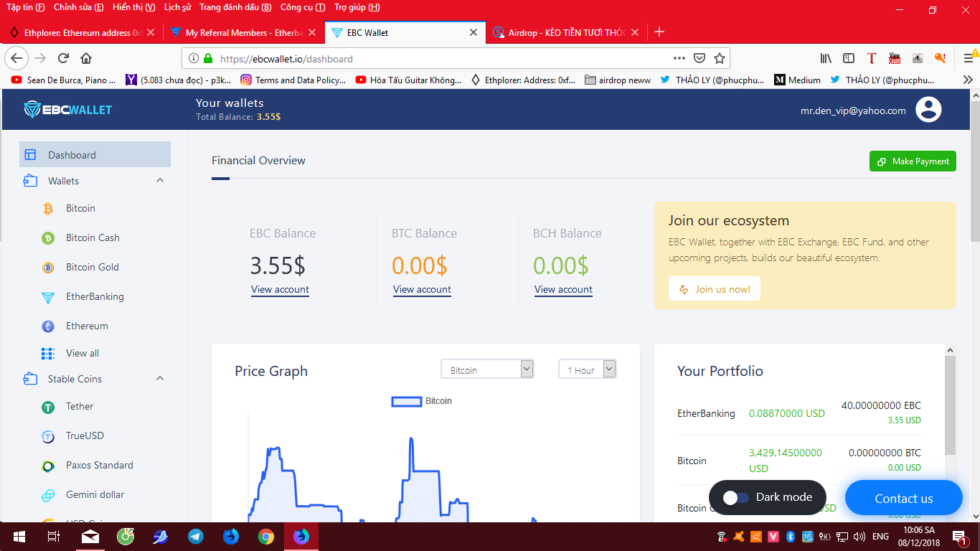Open the Windows notification center
Viewport: 980px width, 551px height.
(x=959, y=536)
